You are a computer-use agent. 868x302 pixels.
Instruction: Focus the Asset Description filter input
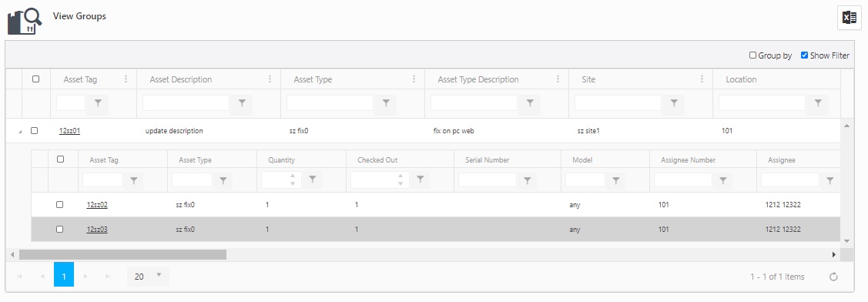coord(186,103)
